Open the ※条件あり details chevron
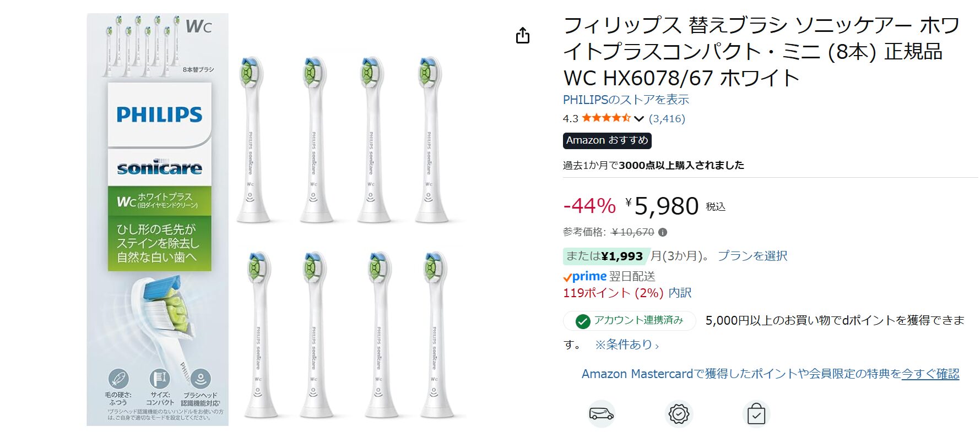This screenshot has width=980, height=432. click(657, 346)
